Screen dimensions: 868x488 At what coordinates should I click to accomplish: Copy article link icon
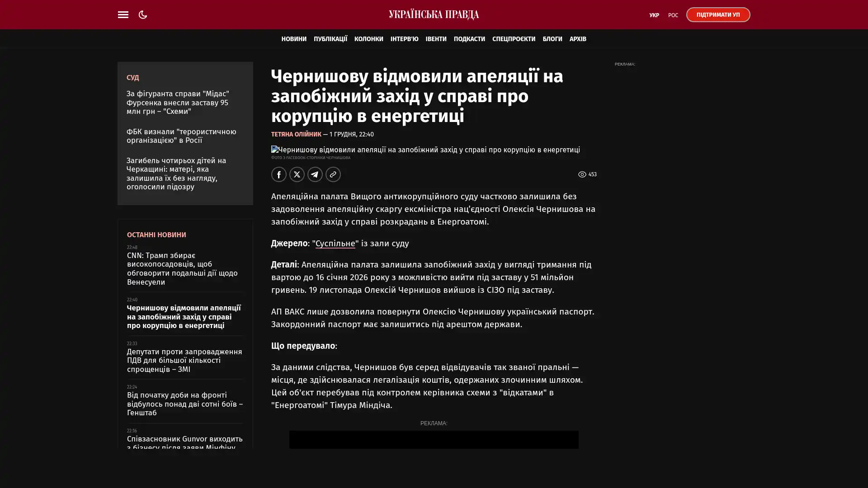click(x=333, y=174)
